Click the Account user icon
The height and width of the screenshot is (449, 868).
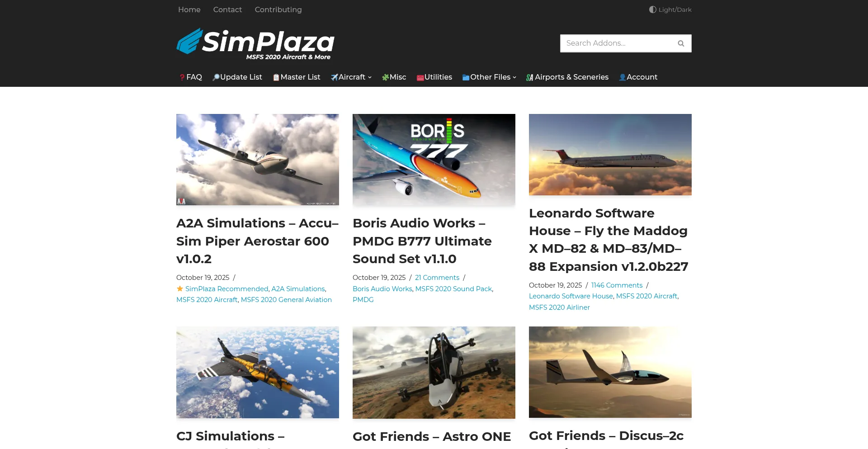coord(623,77)
